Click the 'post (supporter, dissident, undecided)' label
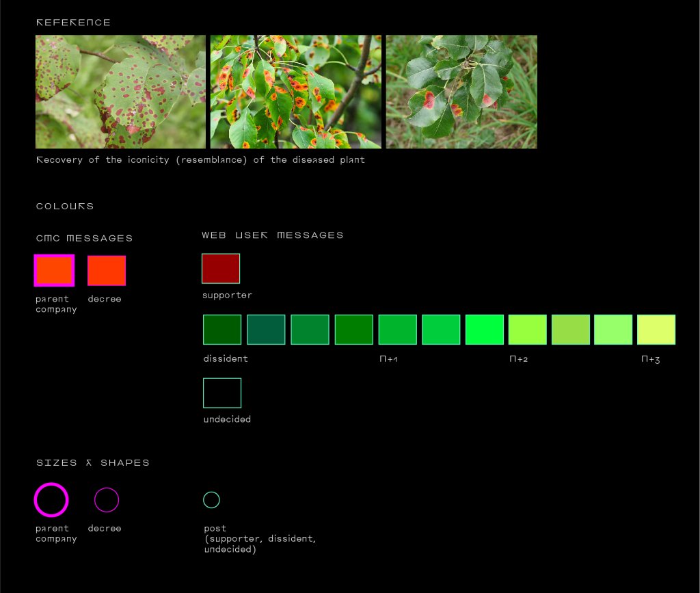 click(260, 539)
